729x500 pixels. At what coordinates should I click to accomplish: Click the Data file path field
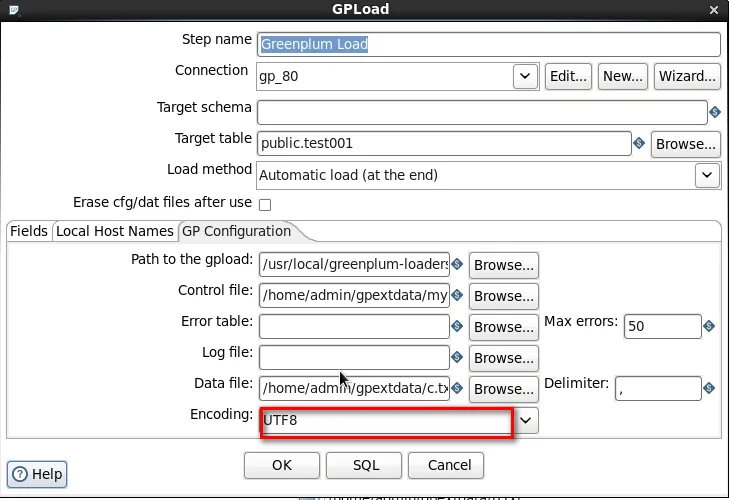point(354,388)
